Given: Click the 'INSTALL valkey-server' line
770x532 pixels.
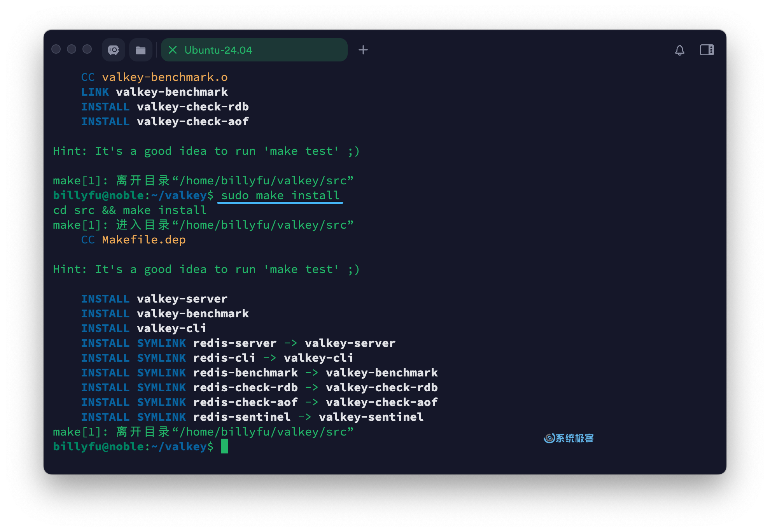Looking at the screenshot, I should point(154,299).
